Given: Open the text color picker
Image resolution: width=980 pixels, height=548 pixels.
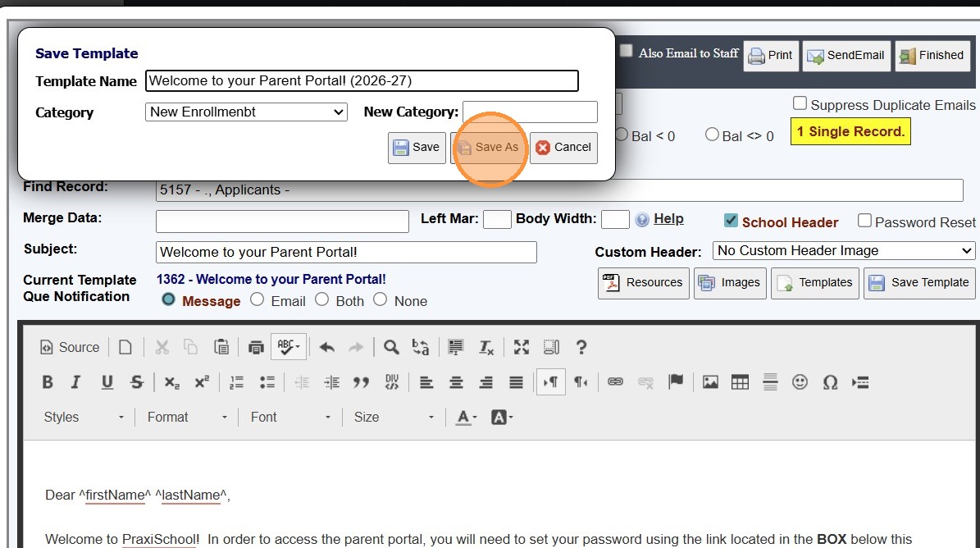Looking at the screenshot, I should pos(467,417).
